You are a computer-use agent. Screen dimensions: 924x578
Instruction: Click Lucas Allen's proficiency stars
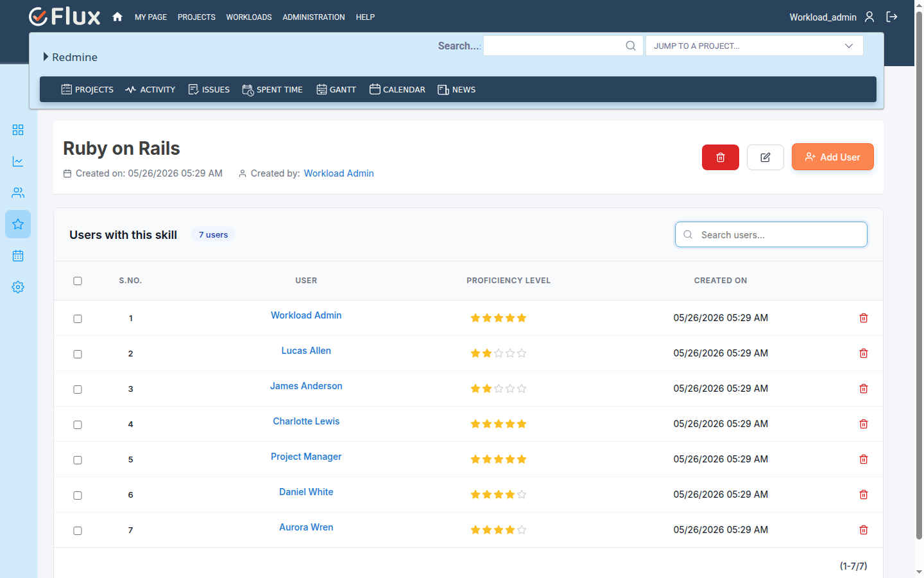[499, 353]
